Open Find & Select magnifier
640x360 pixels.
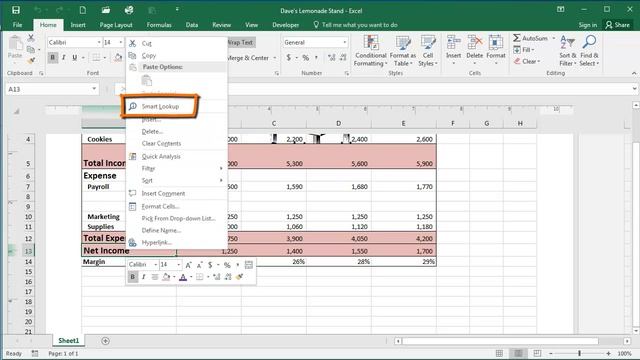589,51
